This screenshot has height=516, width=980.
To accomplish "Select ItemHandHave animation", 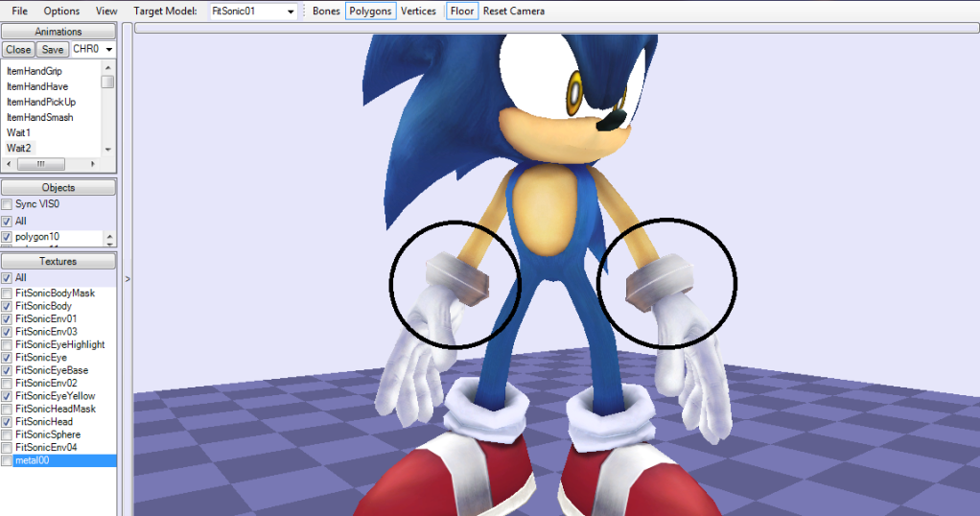I will [37, 86].
